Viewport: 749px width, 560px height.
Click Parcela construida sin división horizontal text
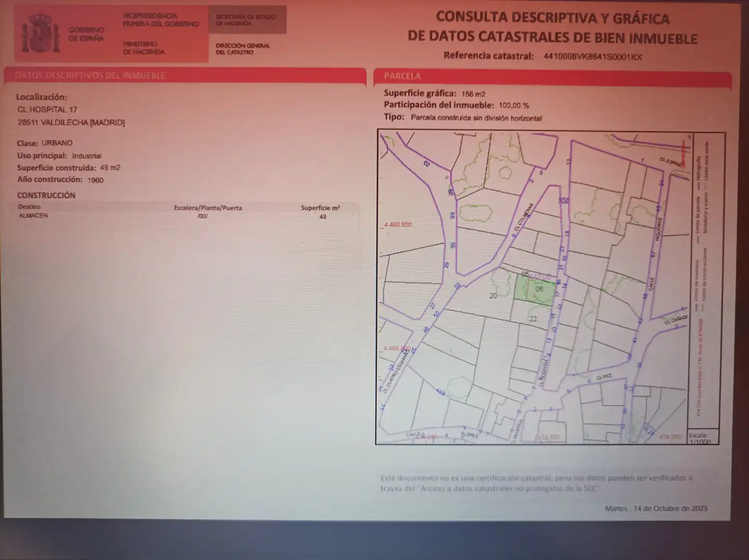476,118
